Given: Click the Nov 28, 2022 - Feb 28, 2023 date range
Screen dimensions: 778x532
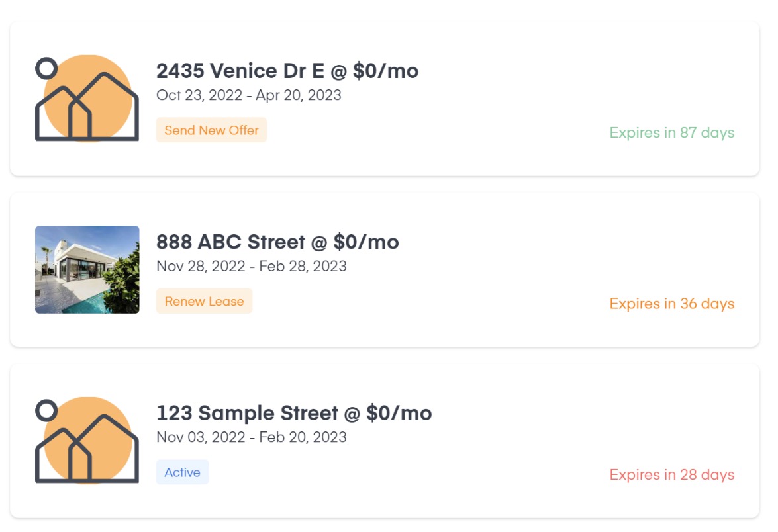Looking at the screenshot, I should [x=251, y=266].
